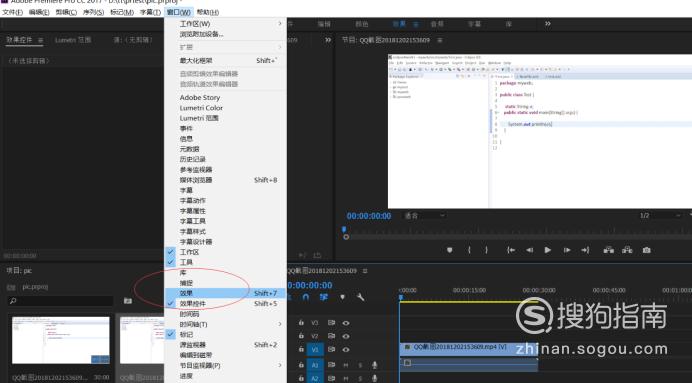This screenshot has height=383, width=692.
Task: Go to In point button
Action: tap(511, 250)
